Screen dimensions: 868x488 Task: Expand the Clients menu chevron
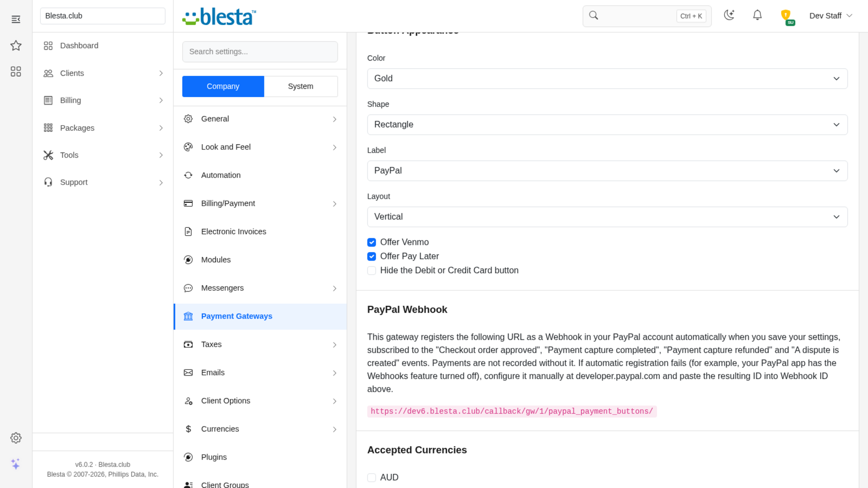[161, 73]
